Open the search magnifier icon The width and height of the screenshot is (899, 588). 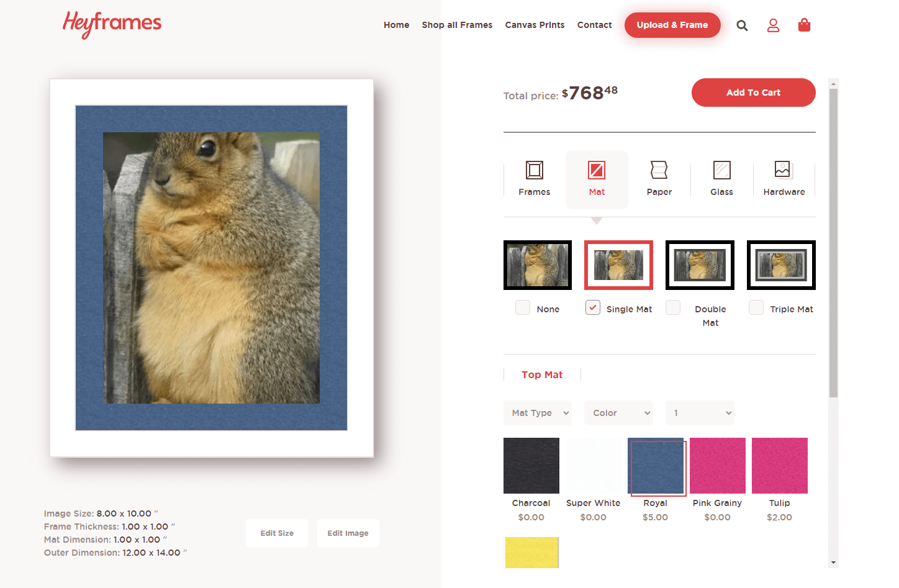pos(742,25)
